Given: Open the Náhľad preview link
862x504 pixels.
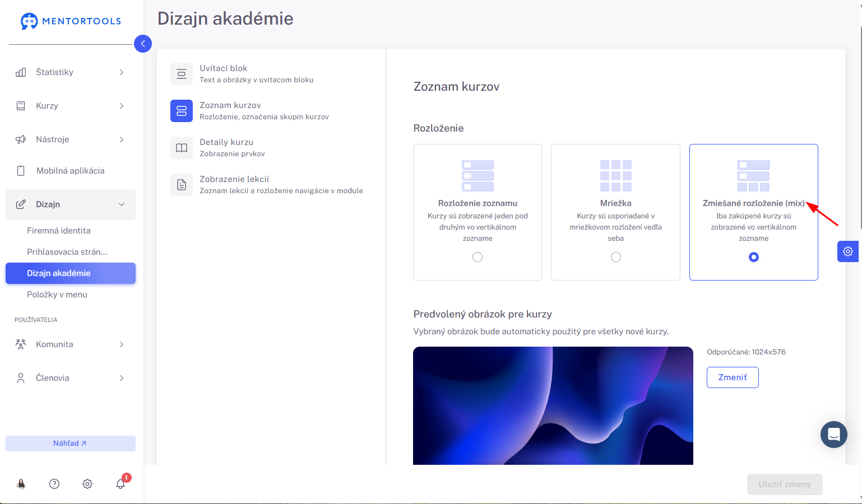Looking at the screenshot, I should [x=71, y=444].
